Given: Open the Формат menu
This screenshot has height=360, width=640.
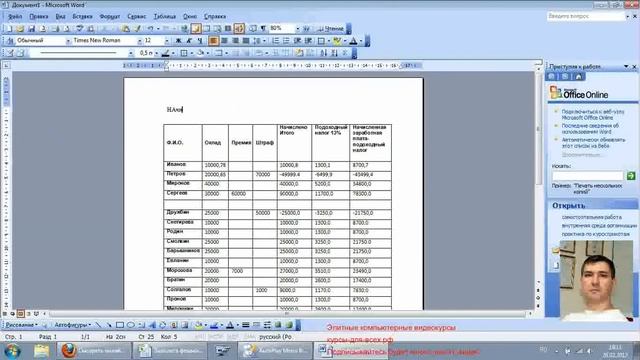Looking at the screenshot, I should pos(110,16).
